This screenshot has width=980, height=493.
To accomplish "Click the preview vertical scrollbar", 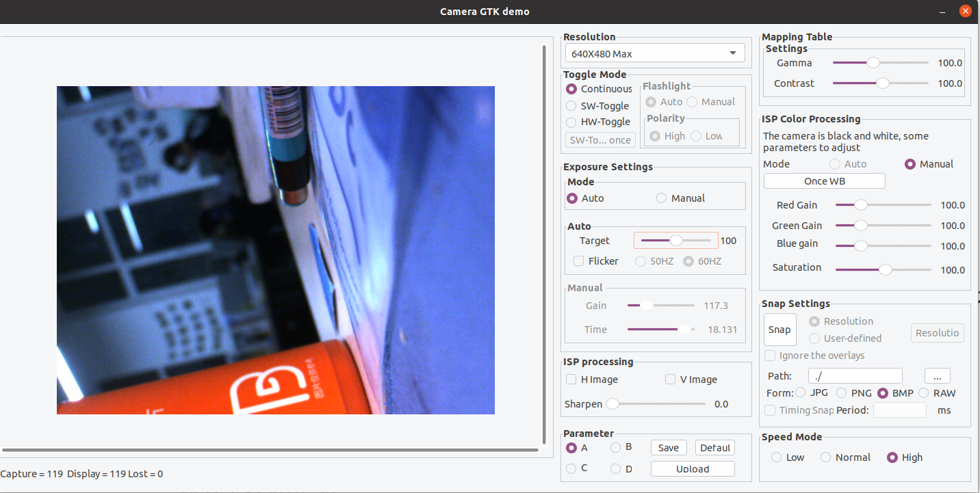I will pos(544,246).
